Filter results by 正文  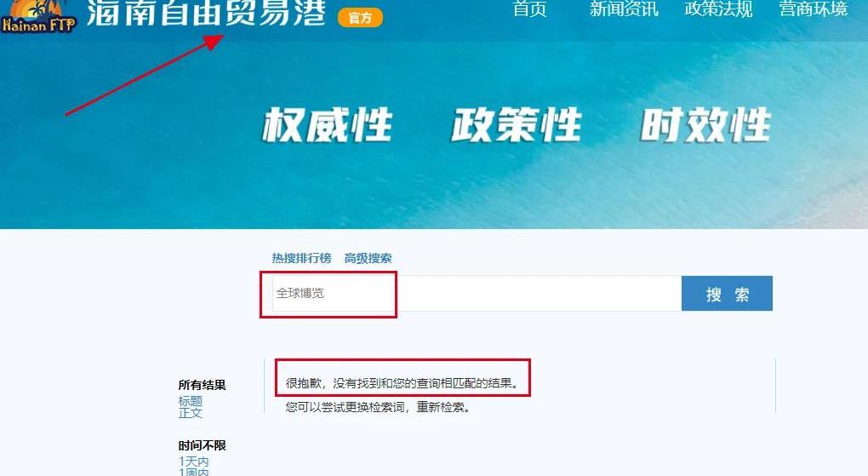[x=191, y=413]
